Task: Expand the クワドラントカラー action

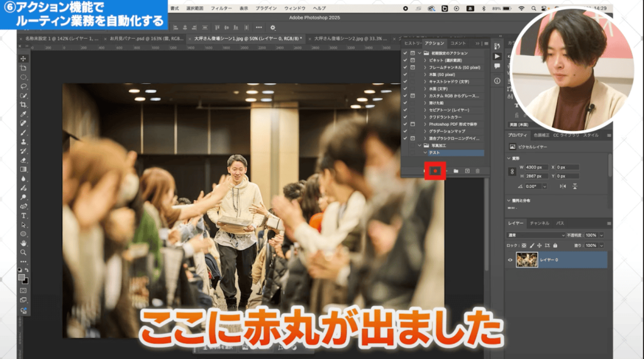Action: click(x=425, y=117)
